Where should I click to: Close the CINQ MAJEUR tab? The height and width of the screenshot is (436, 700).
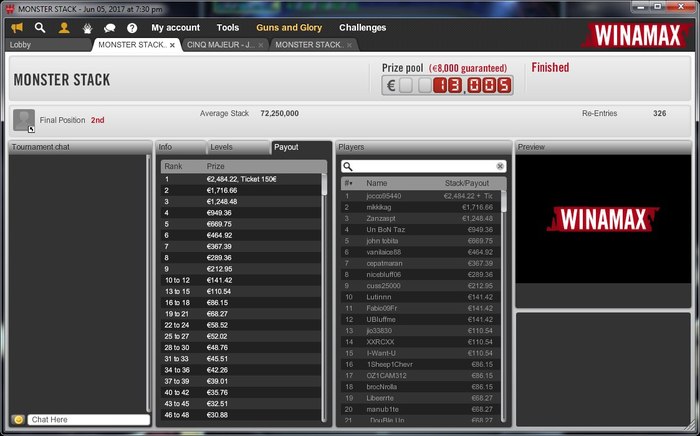tap(261, 45)
